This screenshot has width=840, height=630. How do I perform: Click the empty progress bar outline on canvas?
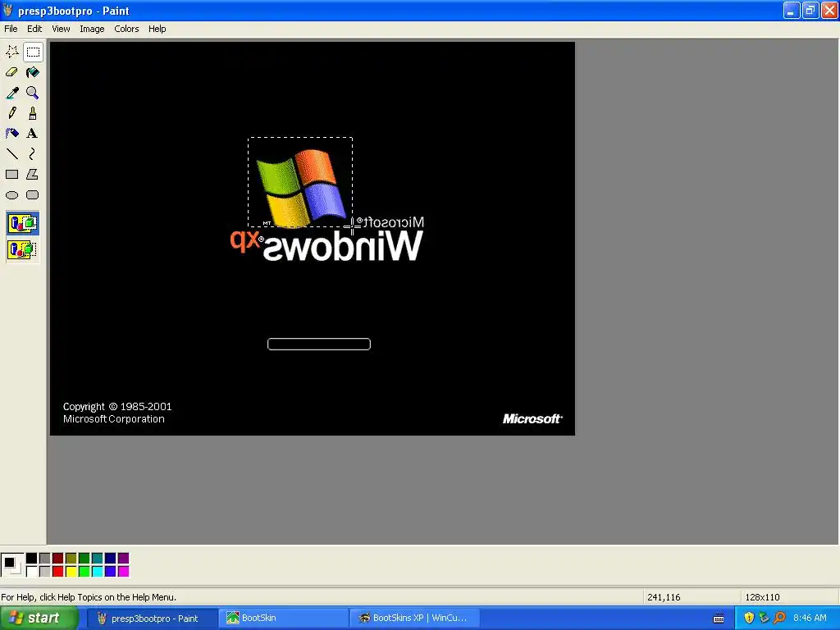click(319, 344)
